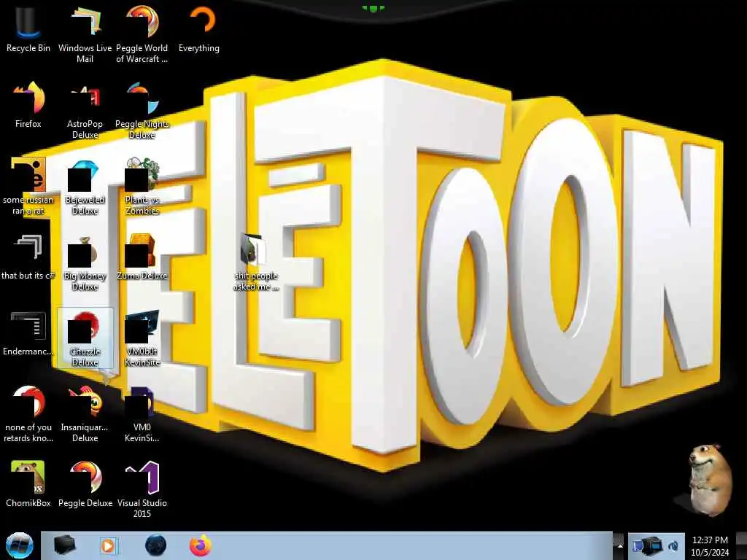The width and height of the screenshot is (747, 560).
Task: Click the green dock indicator at top
Action: [373, 8]
